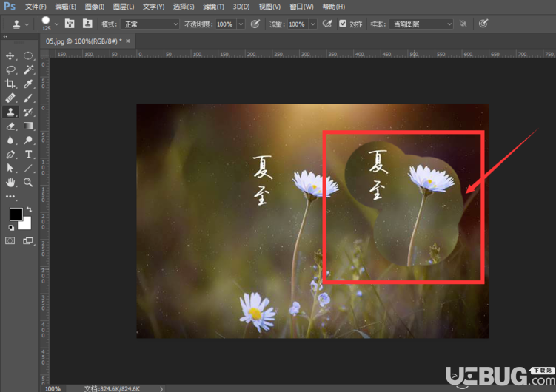Open the Edit (编辑) menu
This screenshot has height=392, width=556.
point(66,7)
